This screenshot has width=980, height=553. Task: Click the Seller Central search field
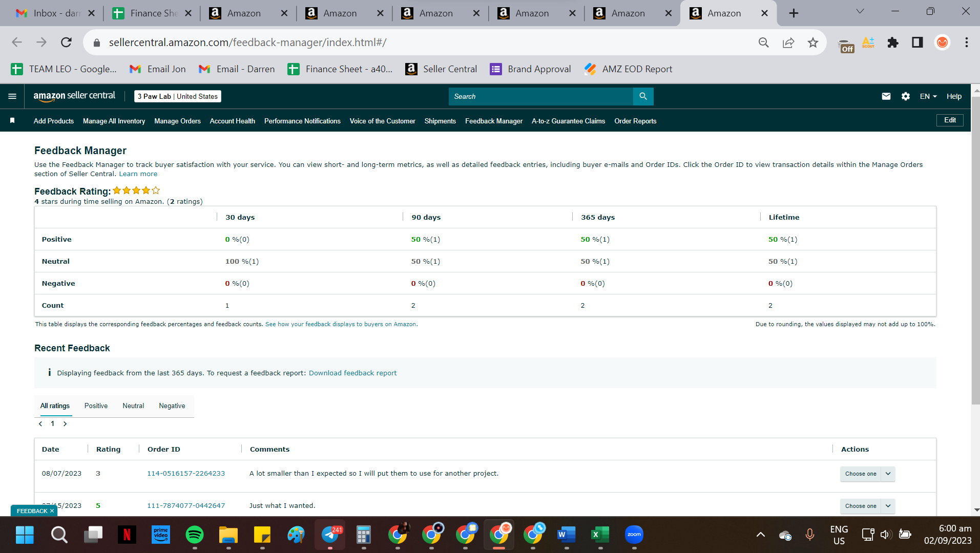click(x=541, y=96)
